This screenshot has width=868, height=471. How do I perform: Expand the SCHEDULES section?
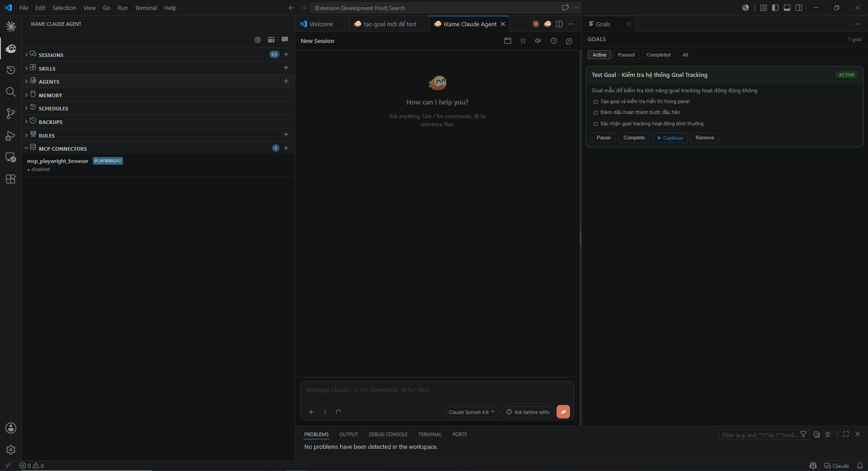(158, 108)
